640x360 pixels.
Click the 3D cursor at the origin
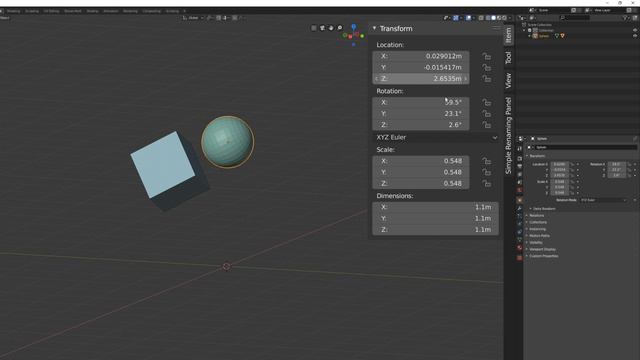(227, 267)
